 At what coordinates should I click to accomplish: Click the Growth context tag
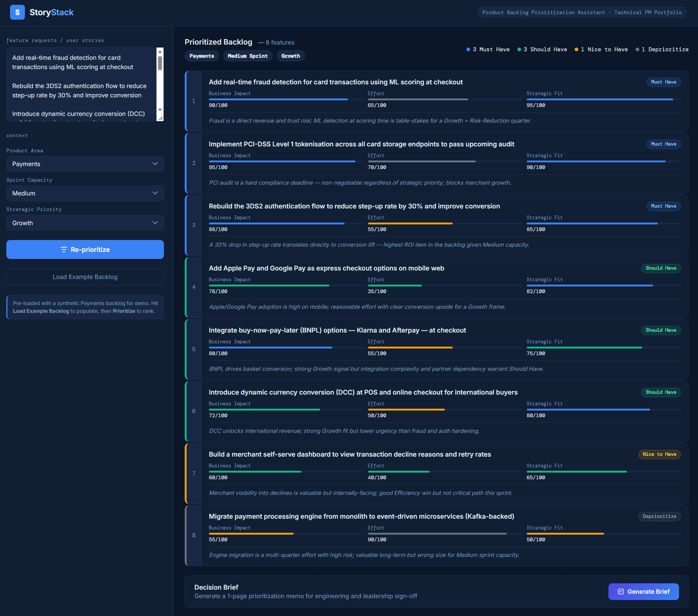(291, 56)
